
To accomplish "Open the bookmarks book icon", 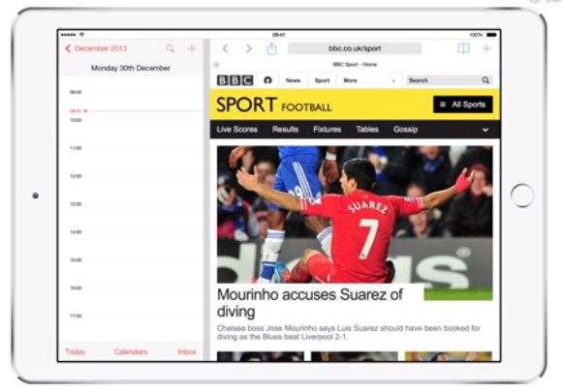I will point(463,48).
